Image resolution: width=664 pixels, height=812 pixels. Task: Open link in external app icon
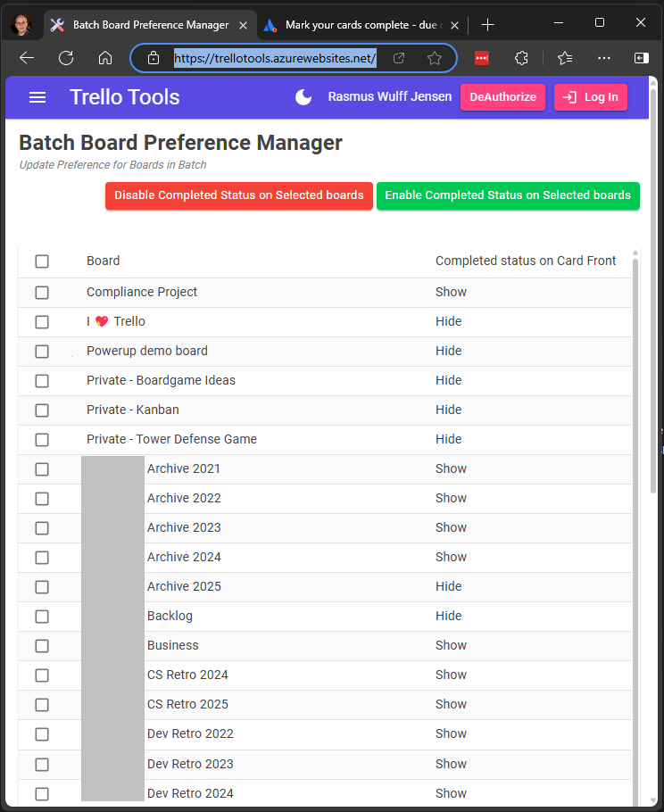(399, 58)
